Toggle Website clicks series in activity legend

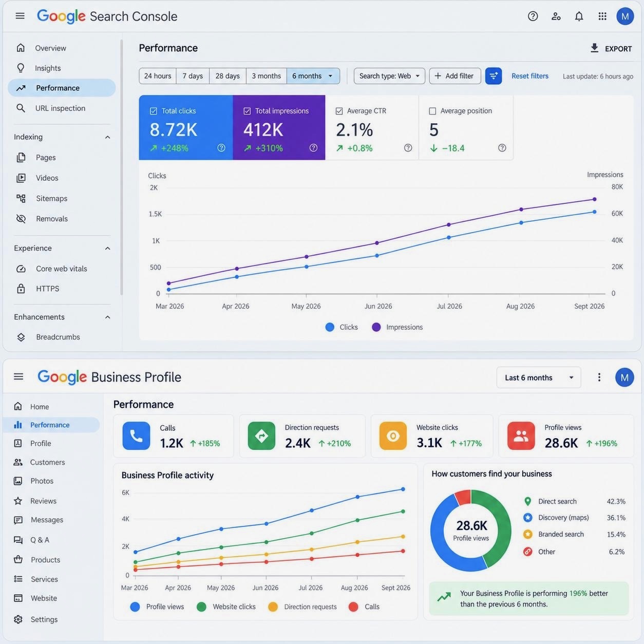(226, 607)
